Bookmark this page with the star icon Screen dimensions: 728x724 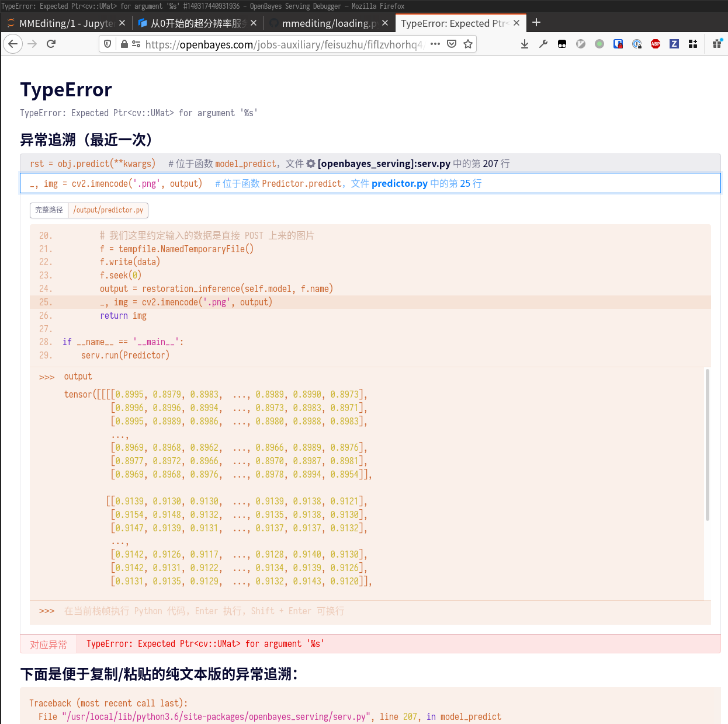[x=468, y=44]
